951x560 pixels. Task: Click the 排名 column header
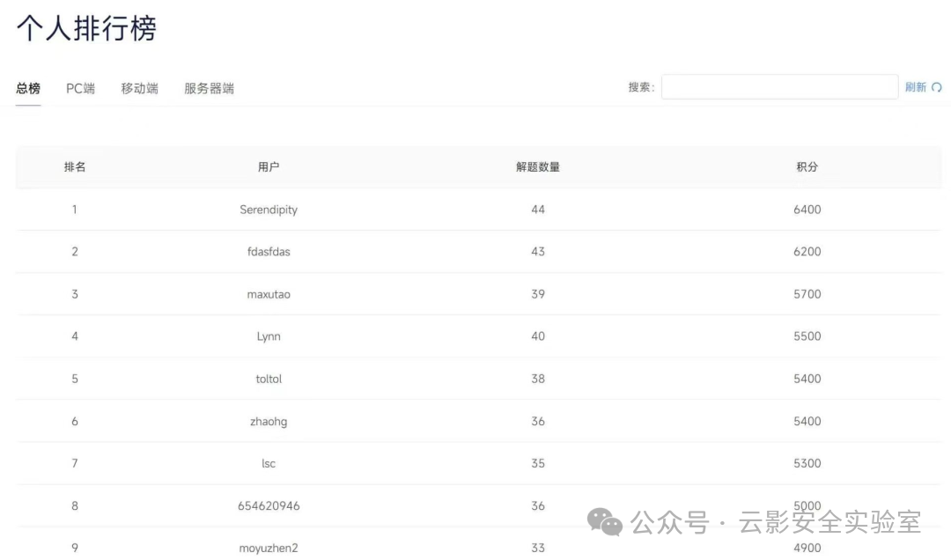(x=75, y=166)
